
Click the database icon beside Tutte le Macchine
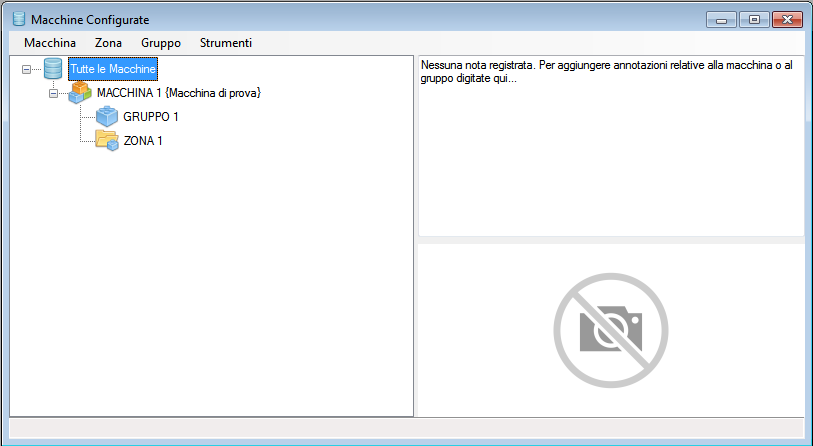click(53, 68)
